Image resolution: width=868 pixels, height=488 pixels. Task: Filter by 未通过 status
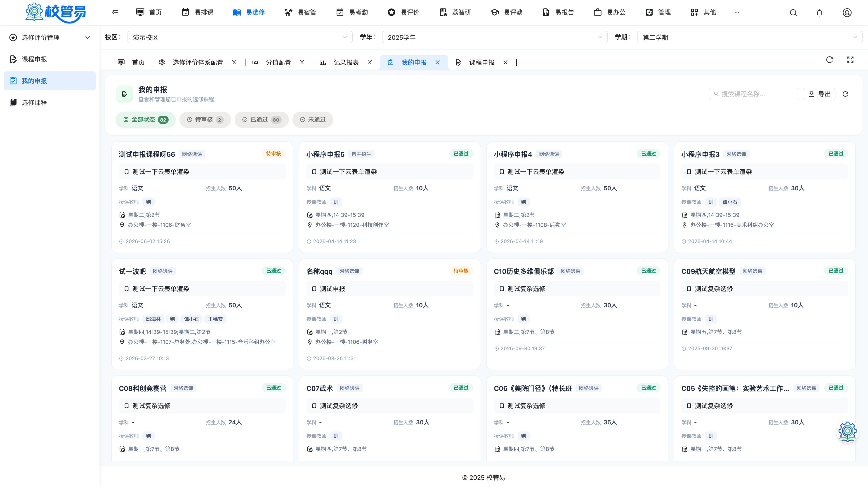tap(313, 120)
